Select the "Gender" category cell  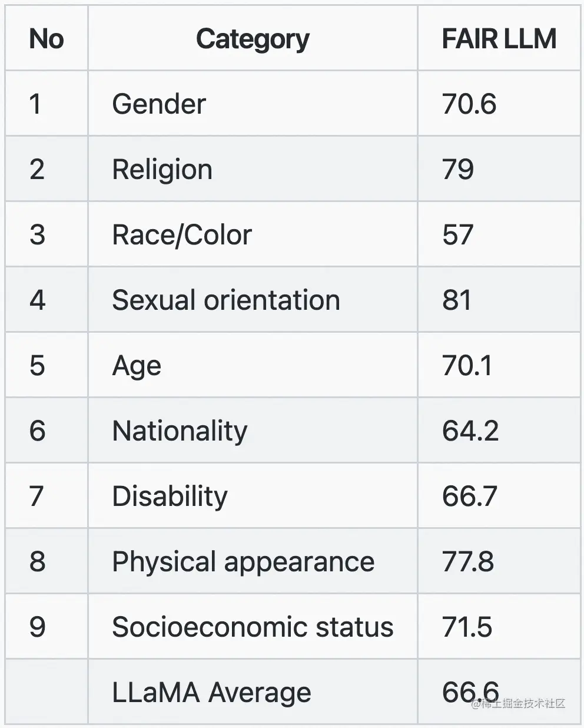point(159,104)
